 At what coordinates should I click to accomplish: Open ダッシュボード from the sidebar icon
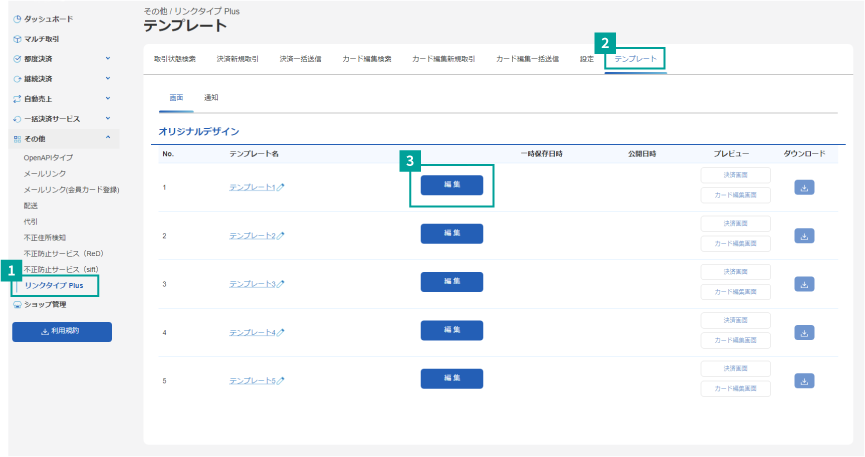click(17, 19)
